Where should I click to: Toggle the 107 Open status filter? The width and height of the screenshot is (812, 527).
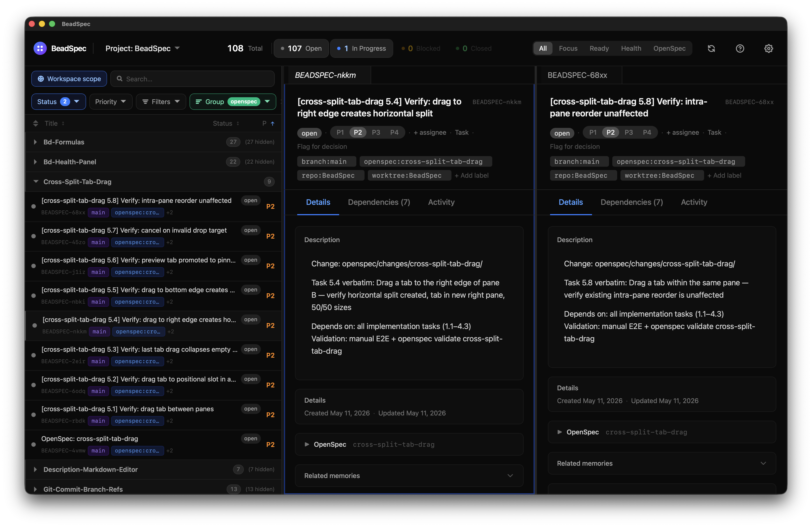[x=301, y=49]
